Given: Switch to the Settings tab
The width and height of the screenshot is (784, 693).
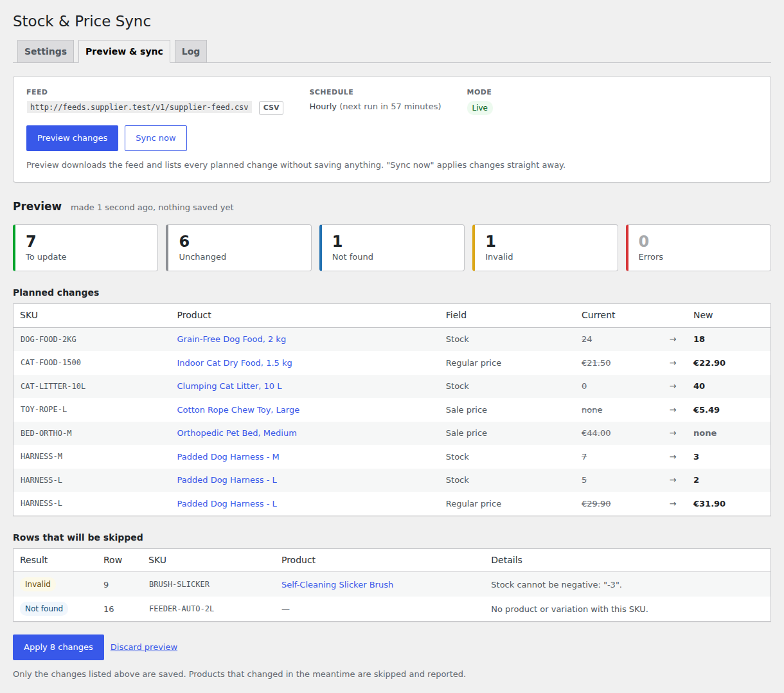Looking at the screenshot, I should coord(45,51).
